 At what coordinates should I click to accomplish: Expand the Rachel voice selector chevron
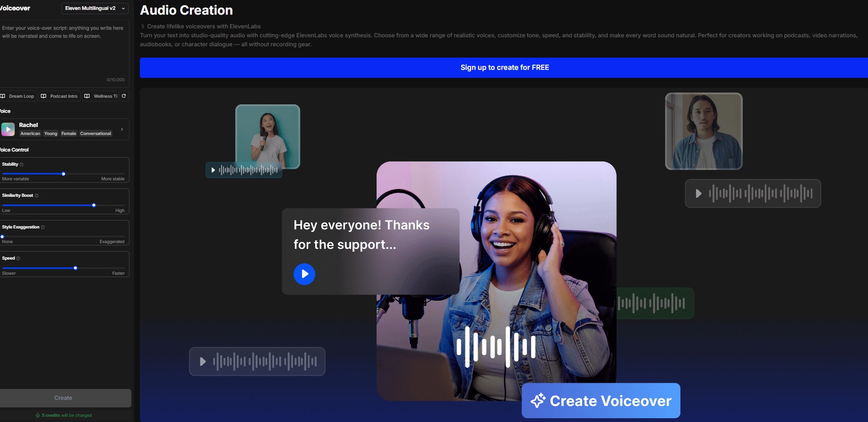point(122,129)
